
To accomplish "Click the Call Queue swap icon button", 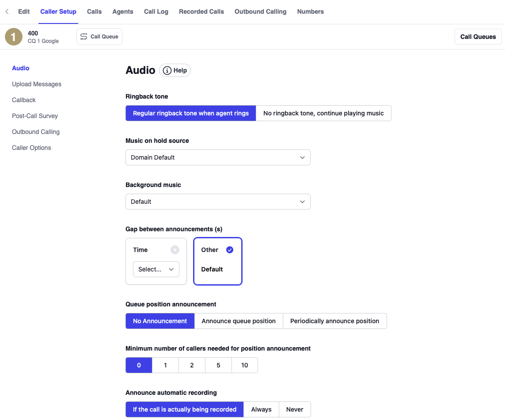I will point(99,37).
